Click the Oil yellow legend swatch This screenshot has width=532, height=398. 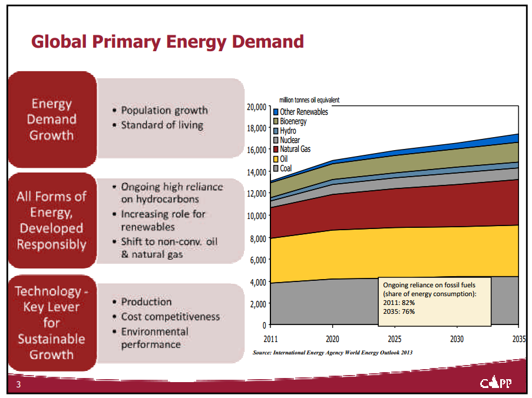(276, 159)
